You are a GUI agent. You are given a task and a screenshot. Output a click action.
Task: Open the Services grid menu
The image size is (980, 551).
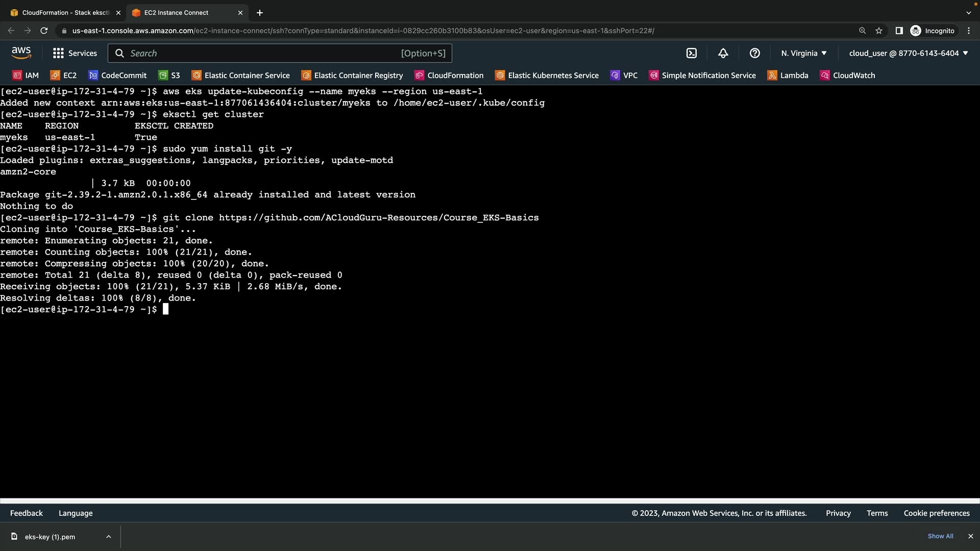pyautogui.click(x=75, y=53)
